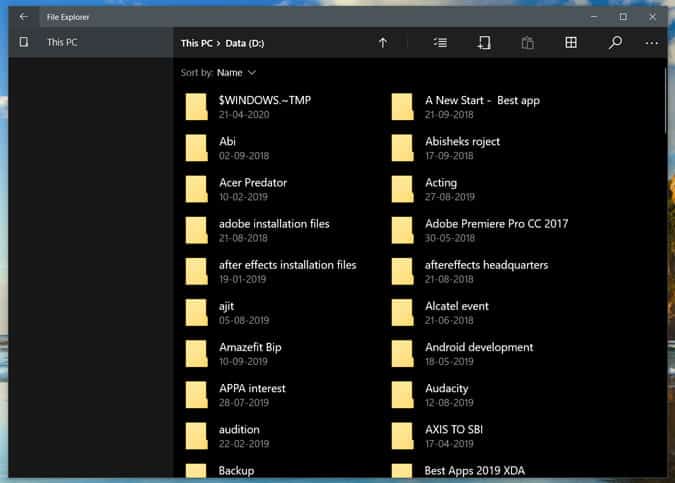675x483 pixels.
Task: Select the Abisheks roject folder icon
Action: click(x=403, y=148)
